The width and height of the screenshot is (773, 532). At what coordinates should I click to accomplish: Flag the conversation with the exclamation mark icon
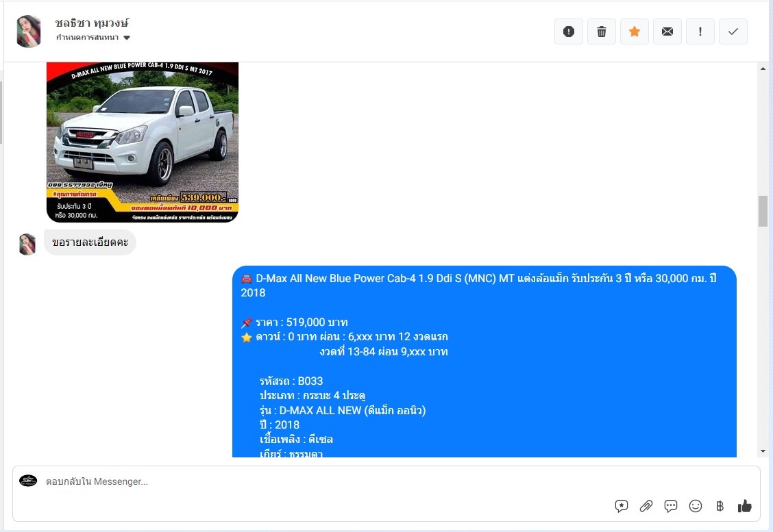(700, 31)
